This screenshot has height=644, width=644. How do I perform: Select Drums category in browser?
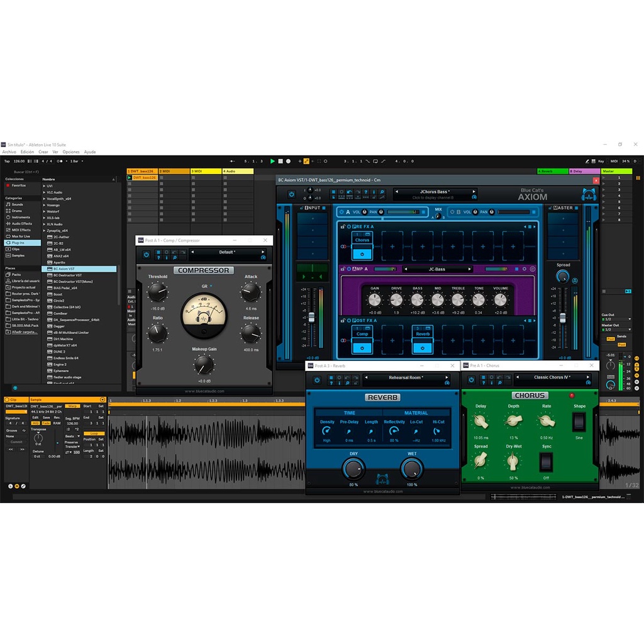point(17,211)
